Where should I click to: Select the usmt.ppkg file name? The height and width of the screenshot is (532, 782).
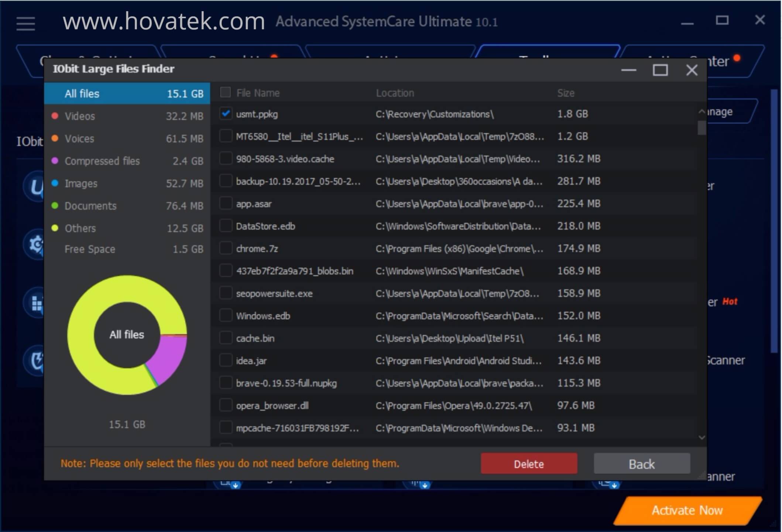click(257, 114)
